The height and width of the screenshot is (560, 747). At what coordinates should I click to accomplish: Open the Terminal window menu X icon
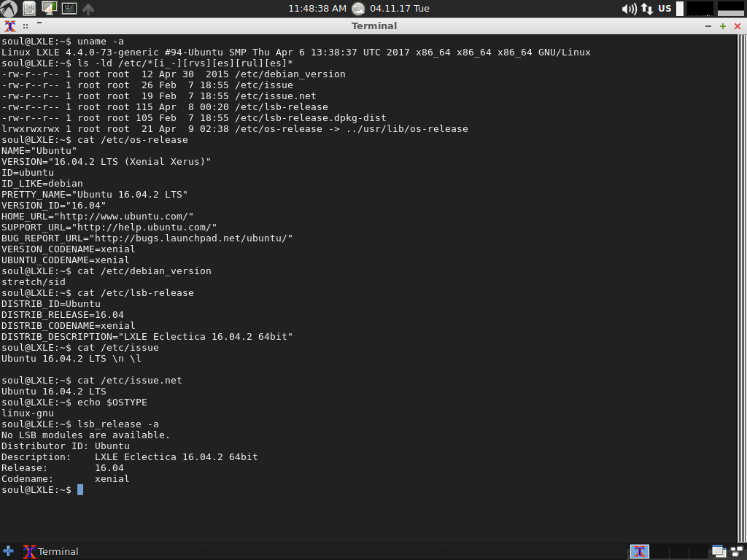click(x=9, y=26)
